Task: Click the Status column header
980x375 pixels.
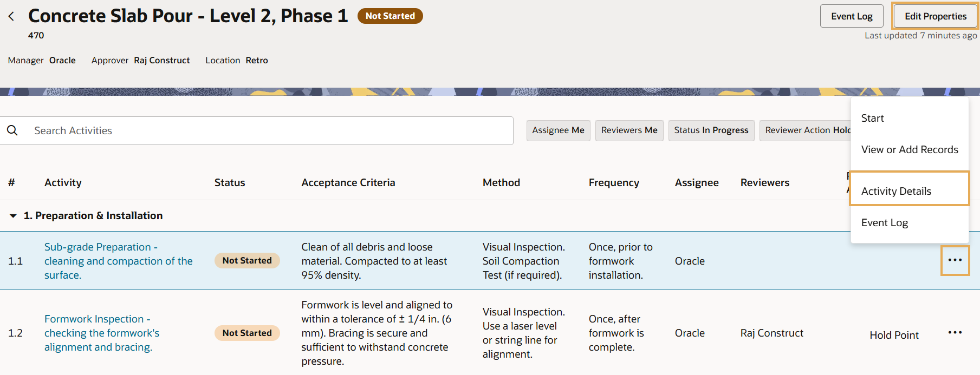Action: pyautogui.click(x=230, y=183)
